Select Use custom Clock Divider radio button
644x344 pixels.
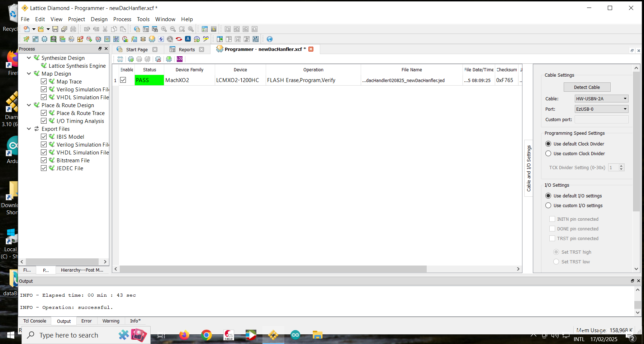(548, 153)
